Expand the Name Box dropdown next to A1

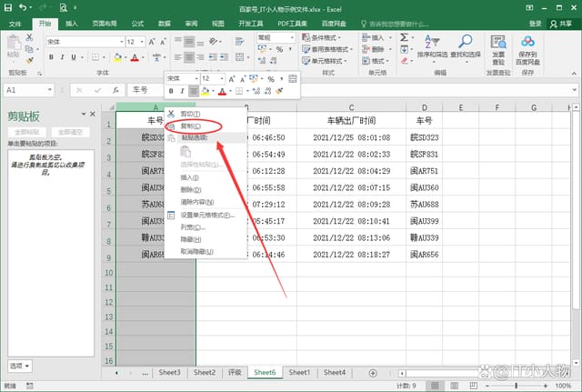49,90
